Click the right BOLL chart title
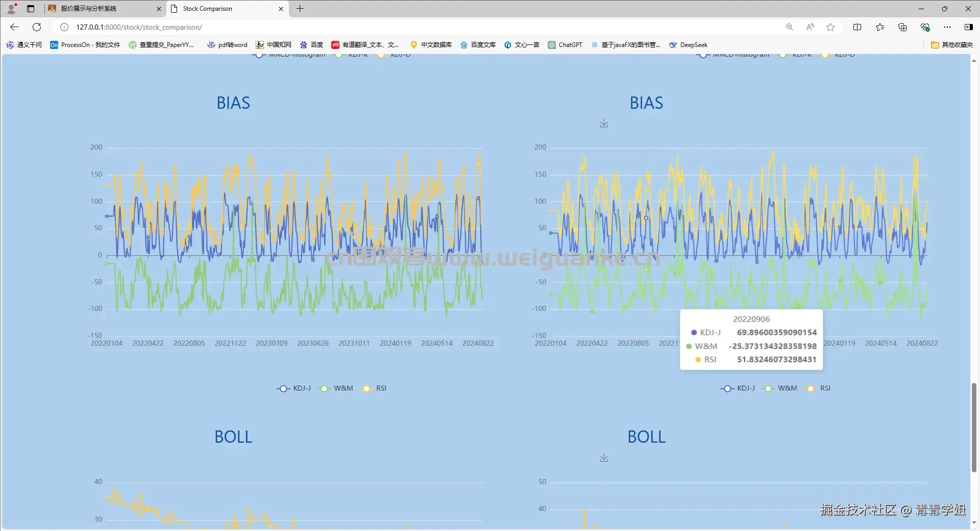 [x=647, y=437]
